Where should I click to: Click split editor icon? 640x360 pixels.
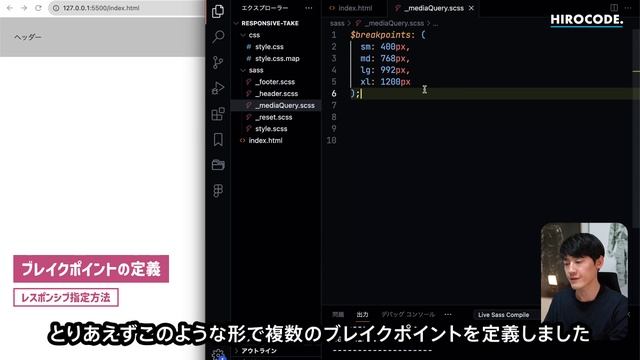pyautogui.click(x=614, y=8)
